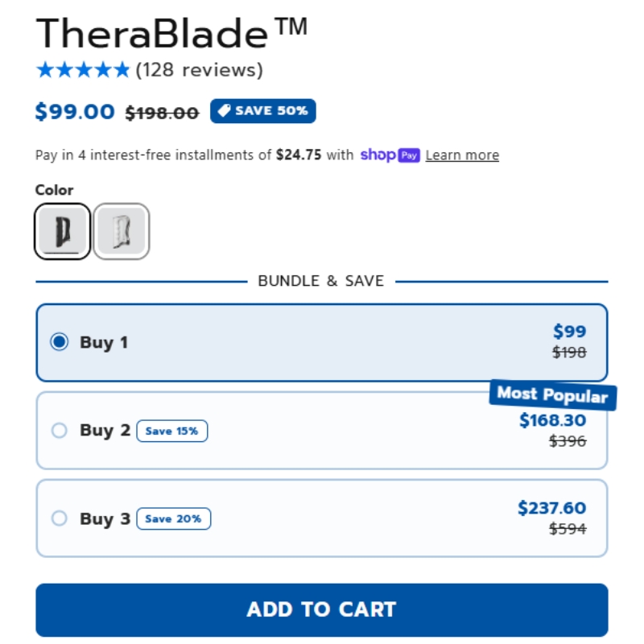
Task: Open the 128 reviews link
Action: 199,70
